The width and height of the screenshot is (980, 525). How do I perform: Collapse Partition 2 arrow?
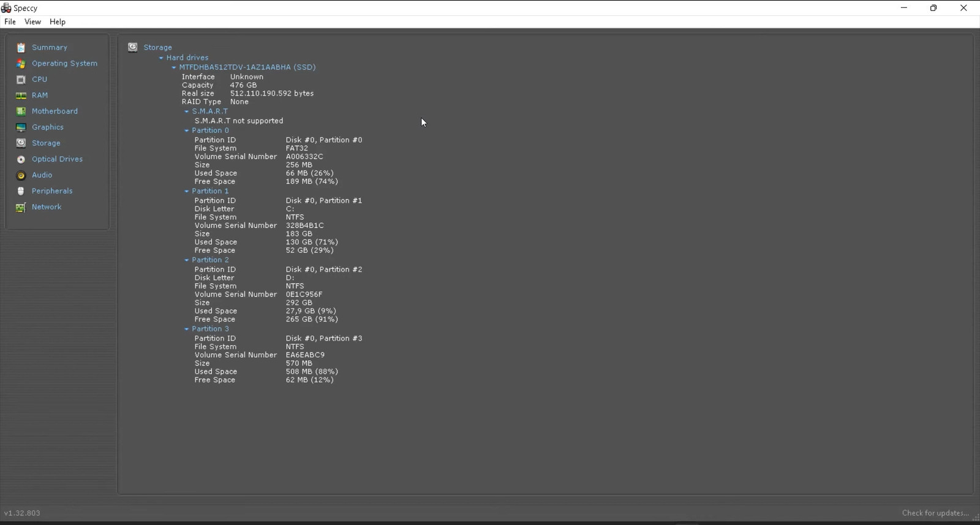187,260
